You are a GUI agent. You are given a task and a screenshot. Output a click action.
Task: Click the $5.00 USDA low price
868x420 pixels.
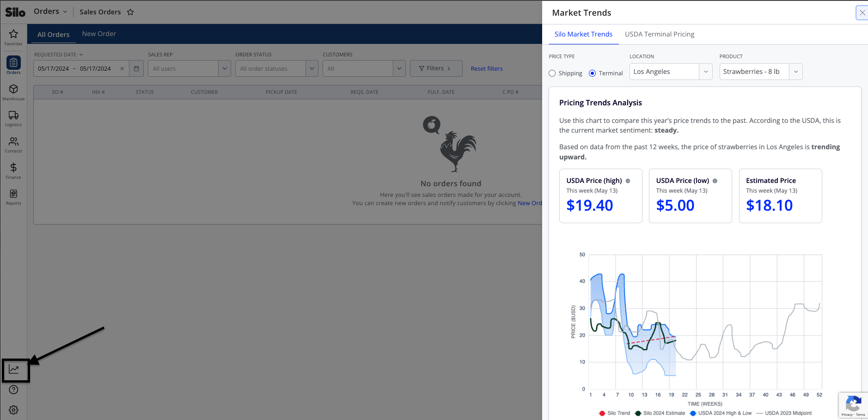point(675,205)
